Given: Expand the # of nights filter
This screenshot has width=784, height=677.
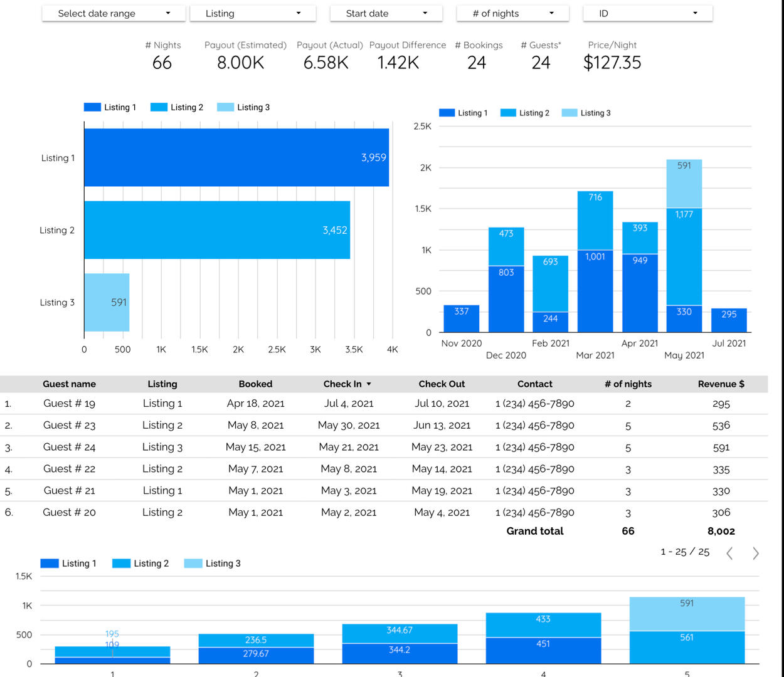Looking at the screenshot, I should (512, 13).
